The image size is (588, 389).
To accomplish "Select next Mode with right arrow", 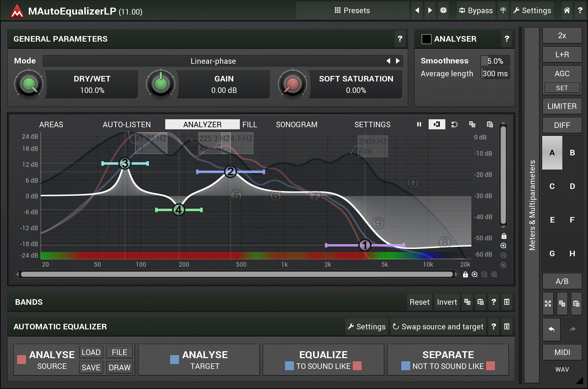I will pyautogui.click(x=398, y=61).
